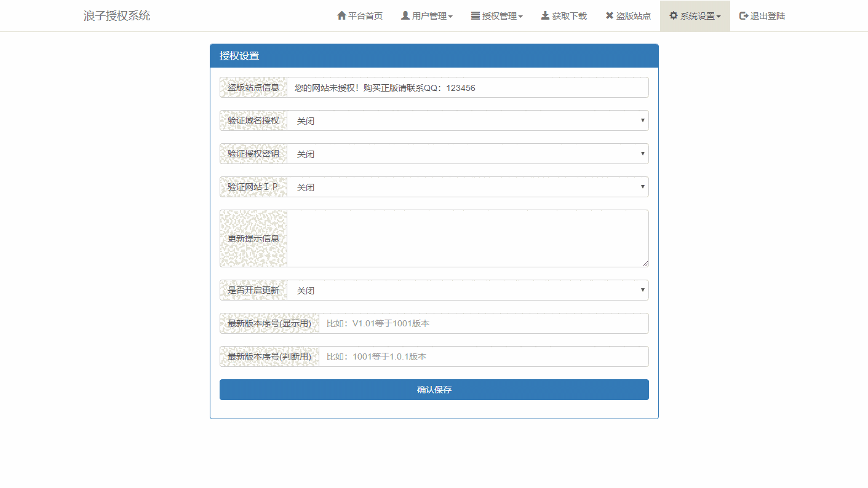868x488 pixels.
Task: Expand the 验证网站ＩＰ dropdown
Action: tap(468, 187)
